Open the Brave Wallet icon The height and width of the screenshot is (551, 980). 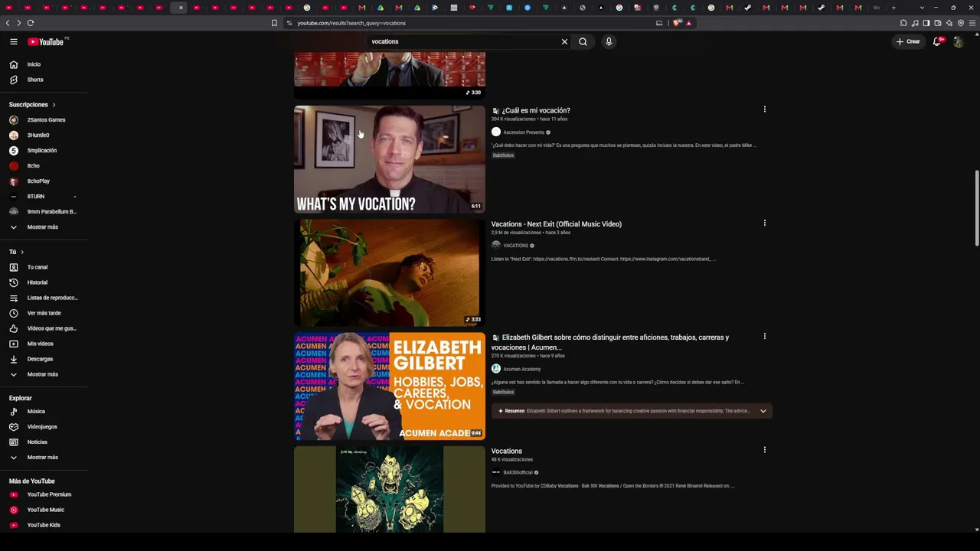[938, 23]
